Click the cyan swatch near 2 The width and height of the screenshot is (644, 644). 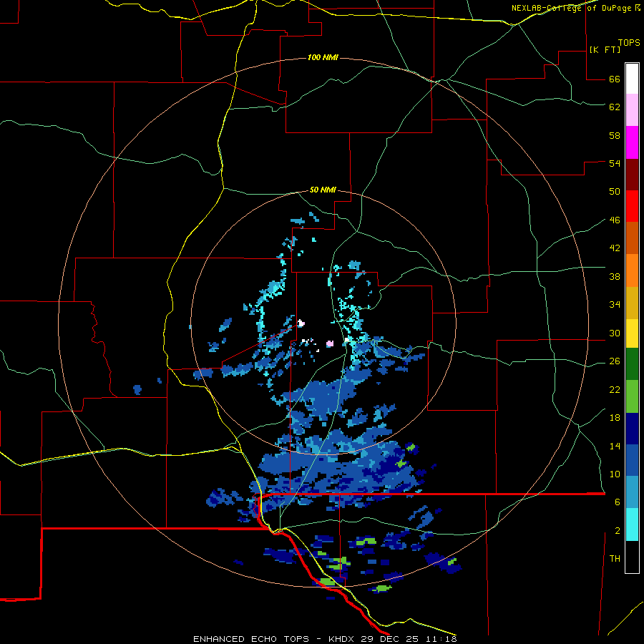[x=632, y=525]
